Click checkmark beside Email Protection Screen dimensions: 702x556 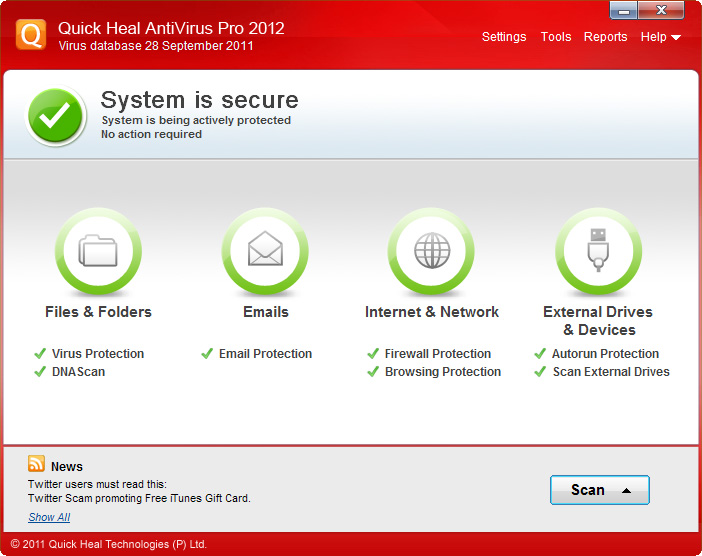207,354
